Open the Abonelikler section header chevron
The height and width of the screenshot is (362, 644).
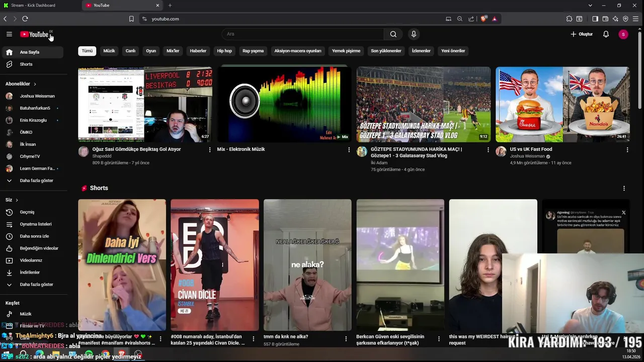click(35, 84)
